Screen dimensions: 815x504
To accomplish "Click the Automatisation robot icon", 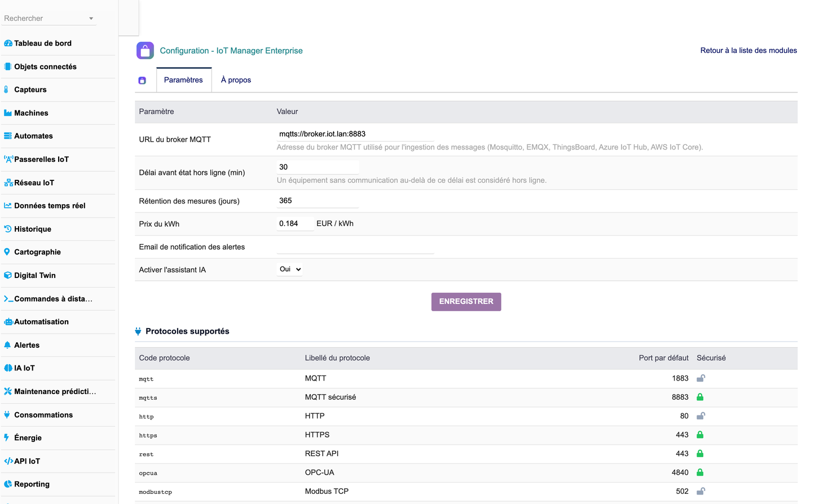I will [8, 322].
